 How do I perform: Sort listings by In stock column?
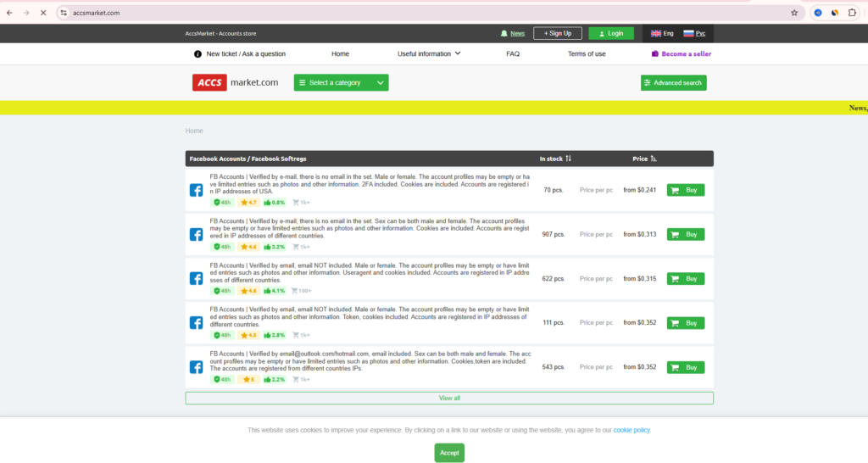556,159
